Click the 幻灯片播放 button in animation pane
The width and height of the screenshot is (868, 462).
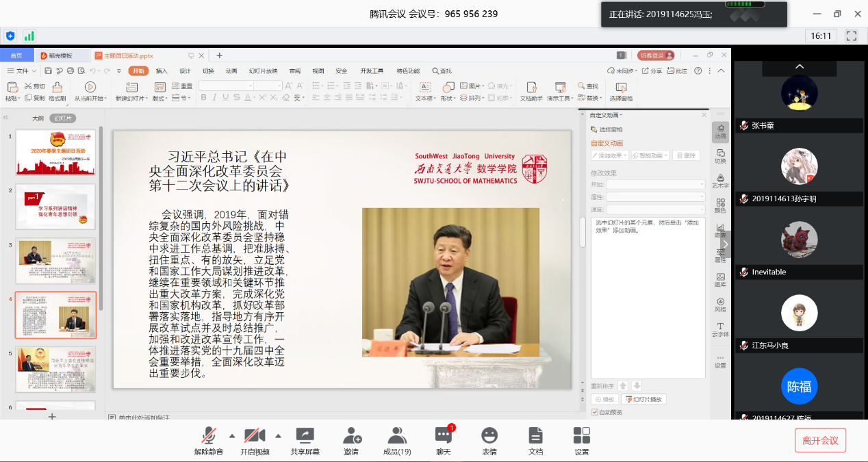click(x=645, y=399)
